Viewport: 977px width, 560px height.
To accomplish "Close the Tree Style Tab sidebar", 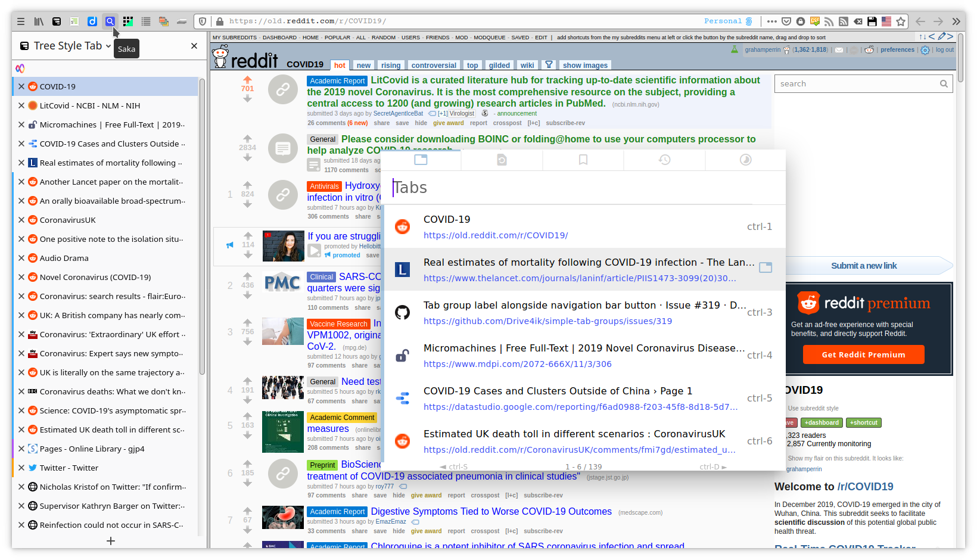I will 194,46.
